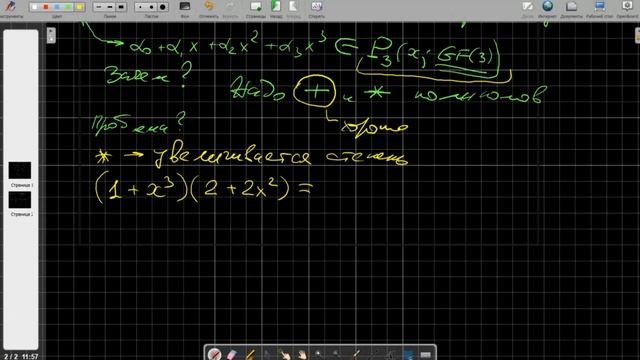Select the Zoom out tool
The height and width of the screenshot is (360, 640).
pos(337,354)
